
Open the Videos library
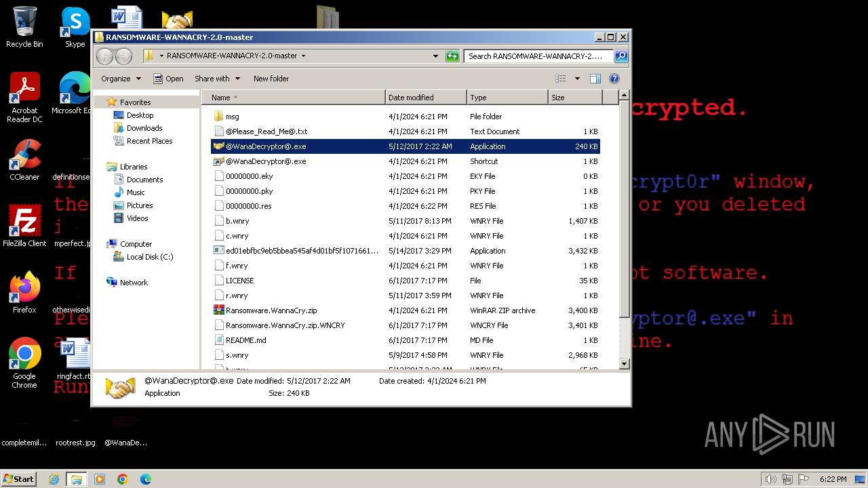[x=137, y=218]
